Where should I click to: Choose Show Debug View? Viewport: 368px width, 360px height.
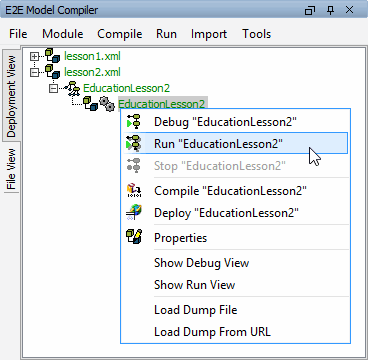(x=201, y=263)
